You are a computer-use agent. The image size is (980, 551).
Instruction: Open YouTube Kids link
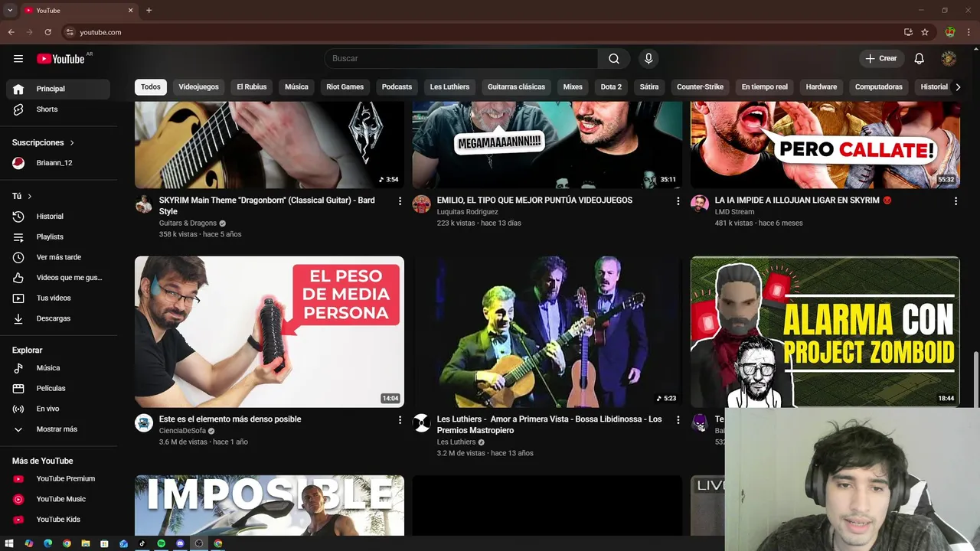(58, 520)
